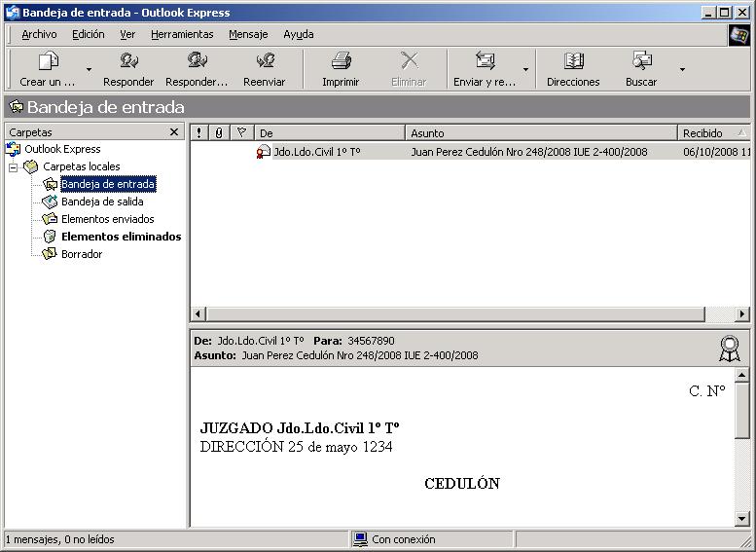Sort by flag column header
The image size is (756, 552).
(242, 132)
